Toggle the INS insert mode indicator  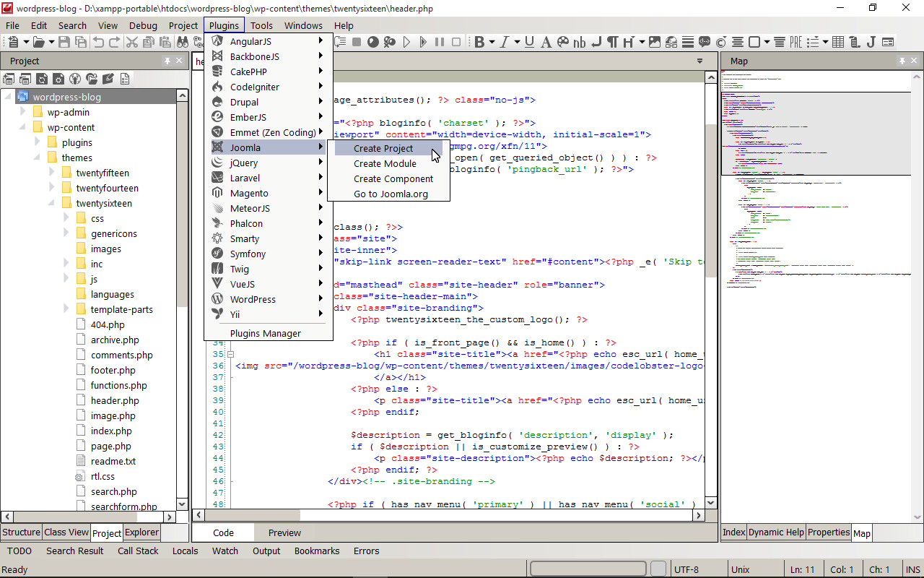pos(912,569)
